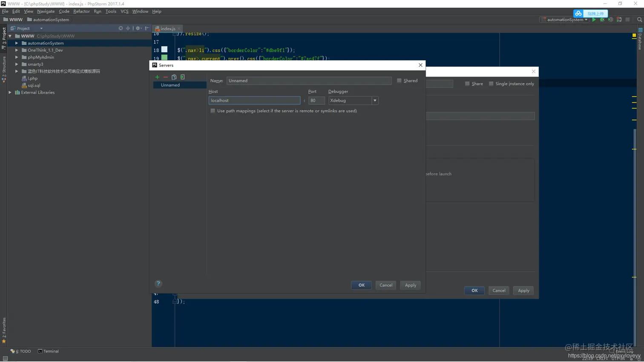This screenshot has width=644, height=362.
Task: Click the Baidu cloud upload widget icon
Action: [578, 14]
